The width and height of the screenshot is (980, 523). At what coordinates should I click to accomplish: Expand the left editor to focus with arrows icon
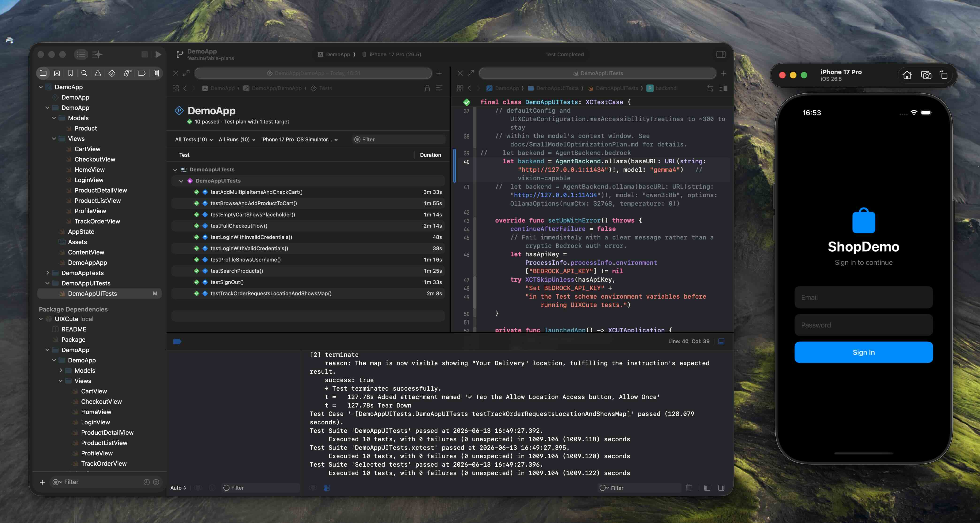pos(186,73)
